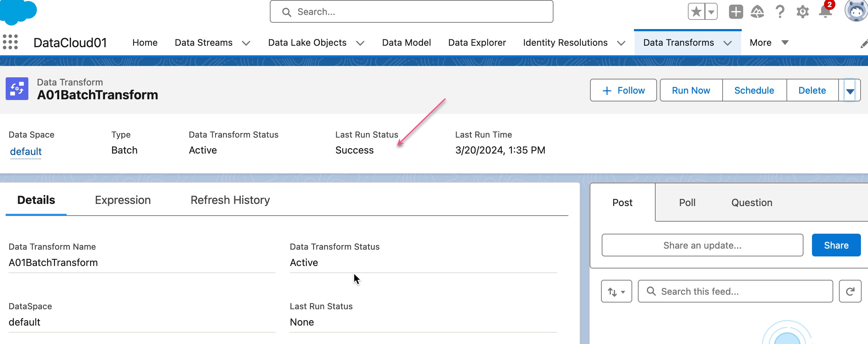Focus the global Search box
The height and width of the screenshot is (344, 868).
pyautogui.click(x=411, y=12)
